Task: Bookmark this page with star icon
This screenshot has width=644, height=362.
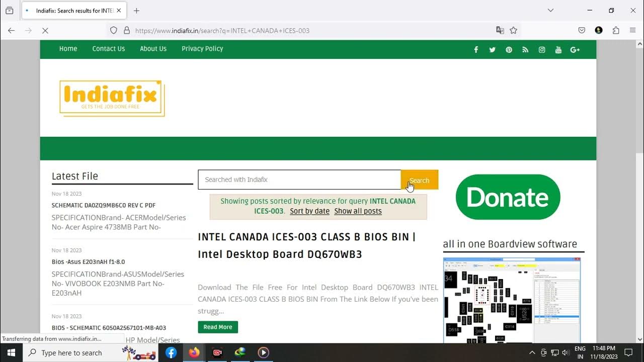Action: point(513,30)
